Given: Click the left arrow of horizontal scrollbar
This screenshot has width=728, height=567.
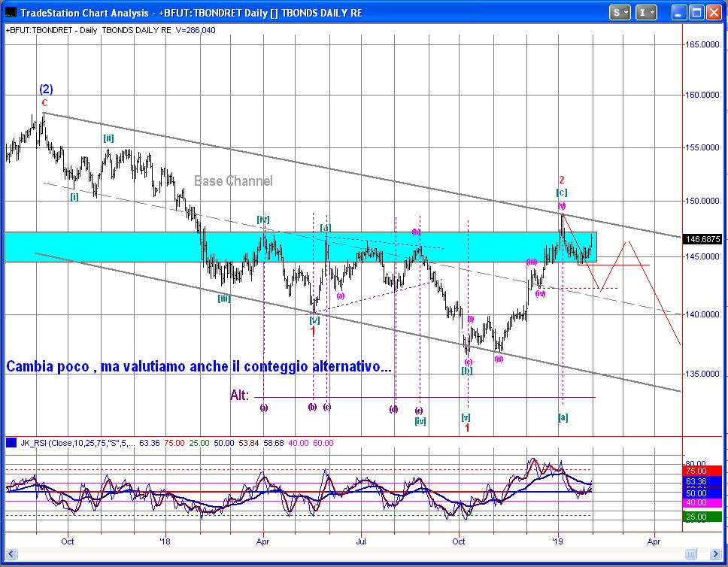Looking at the screenshot, I should (x=11, y=553).
